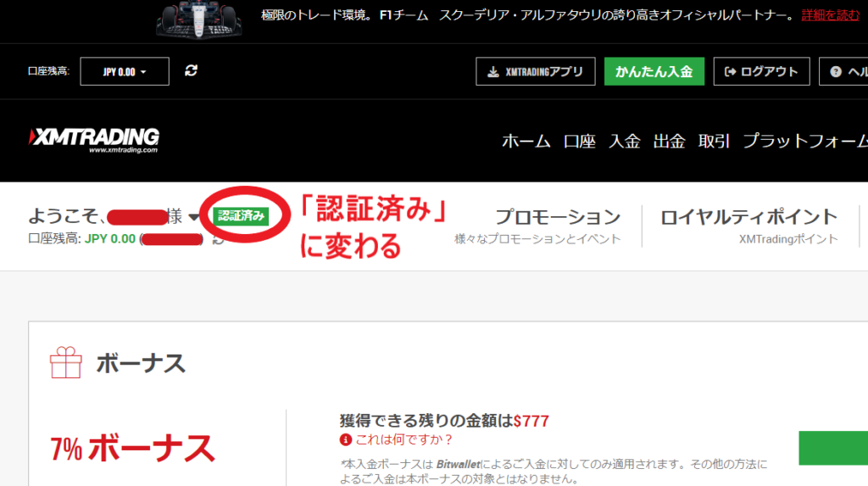
Task: Click the red info icon before これは何ですか
Action: 345,439
